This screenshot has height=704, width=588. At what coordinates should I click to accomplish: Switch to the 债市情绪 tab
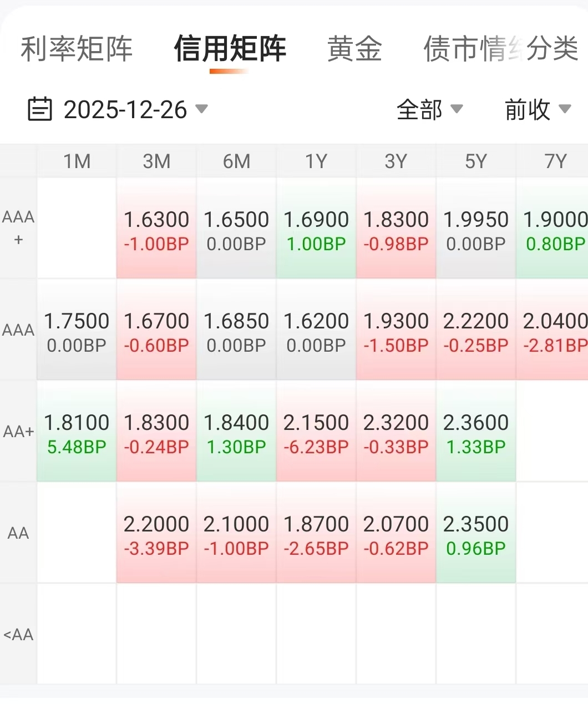(x=466, y=49)
